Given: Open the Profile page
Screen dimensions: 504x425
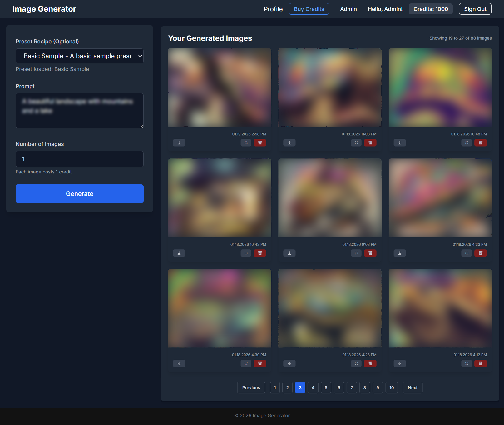Looking at the screenshot, I should click(x=273, y=9).
